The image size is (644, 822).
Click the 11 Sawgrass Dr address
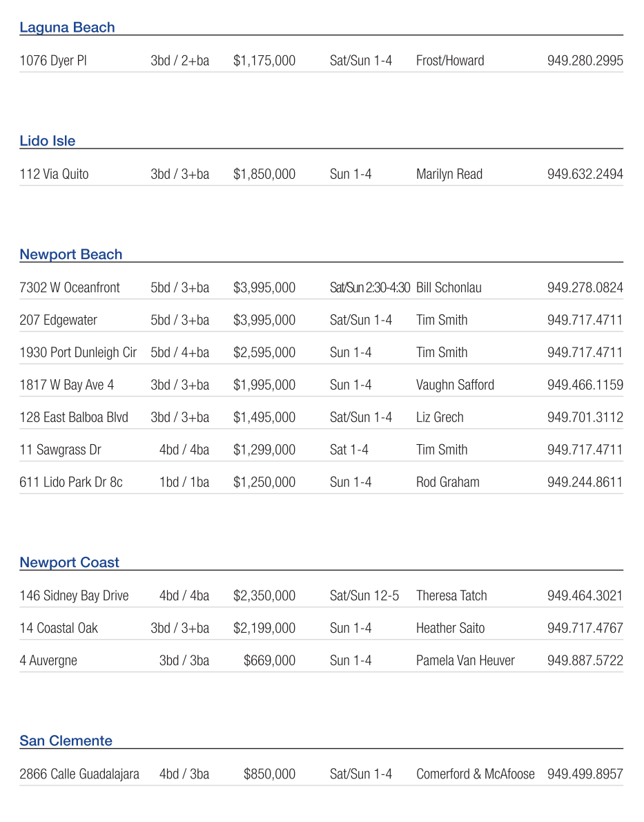pyautogui.click(x=60, y=450)
